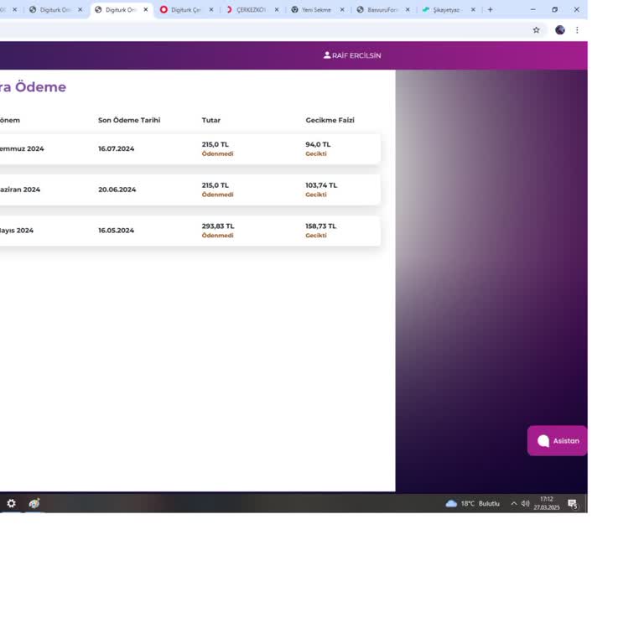Click 215,0 TL in the 20.06.2024 row
This screenshot has width=644, height=644.
tap(216, 185)
